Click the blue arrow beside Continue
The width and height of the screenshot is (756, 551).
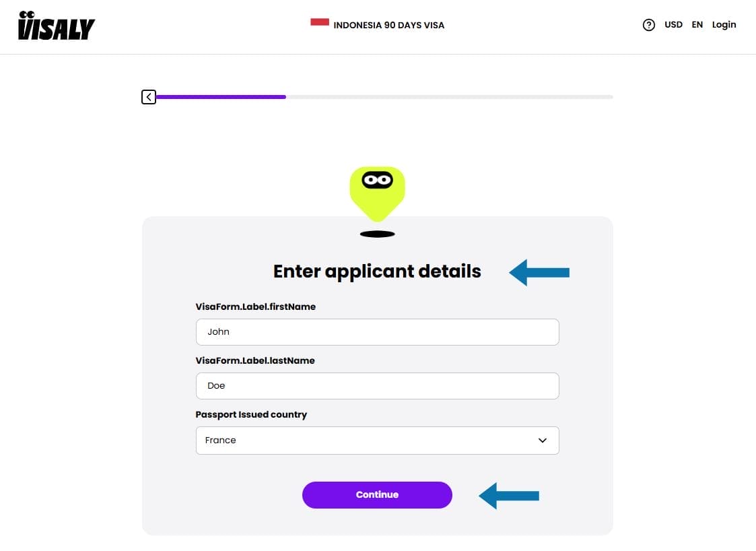click(509, 496)
